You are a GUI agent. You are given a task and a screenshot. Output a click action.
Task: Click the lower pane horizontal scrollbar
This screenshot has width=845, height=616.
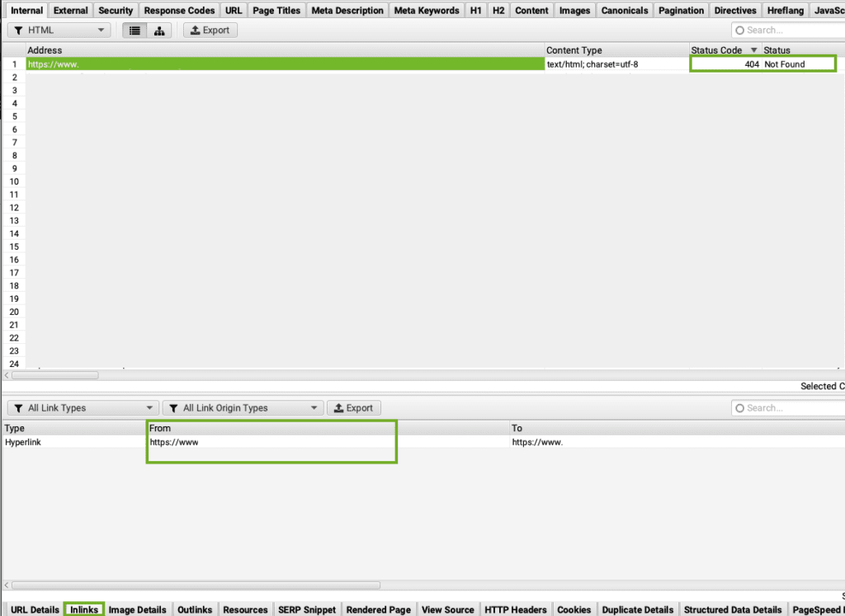tap(196, 585)
